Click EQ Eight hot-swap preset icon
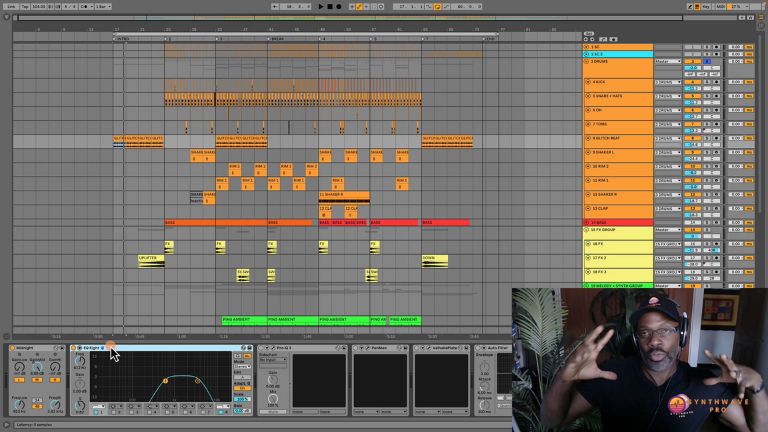Screen dimensions: 768x432 (243, 348)
